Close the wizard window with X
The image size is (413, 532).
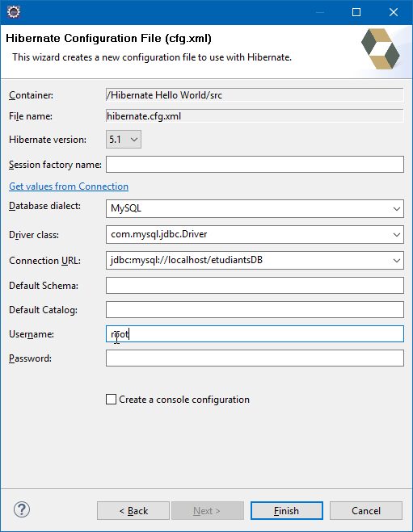(394, 12)
